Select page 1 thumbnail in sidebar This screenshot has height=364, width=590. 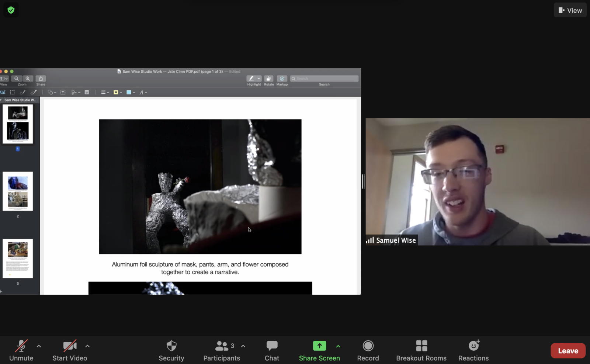pos(18,124)
